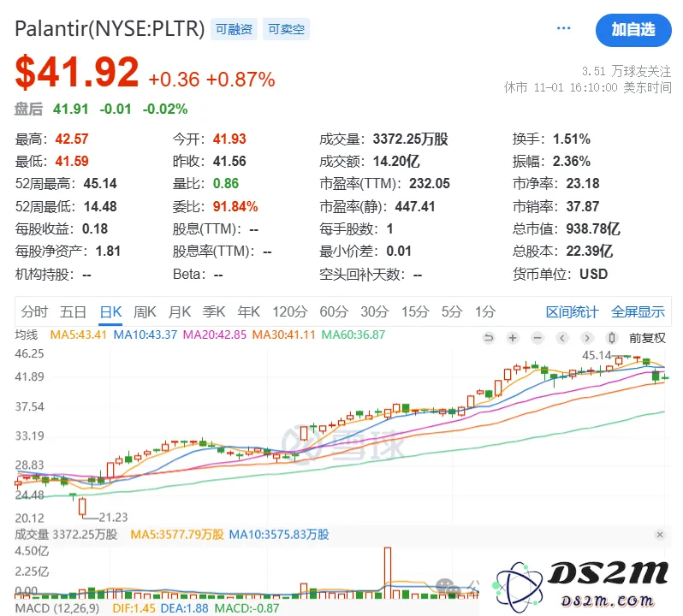Click the 最低 value 41.59

71,162
